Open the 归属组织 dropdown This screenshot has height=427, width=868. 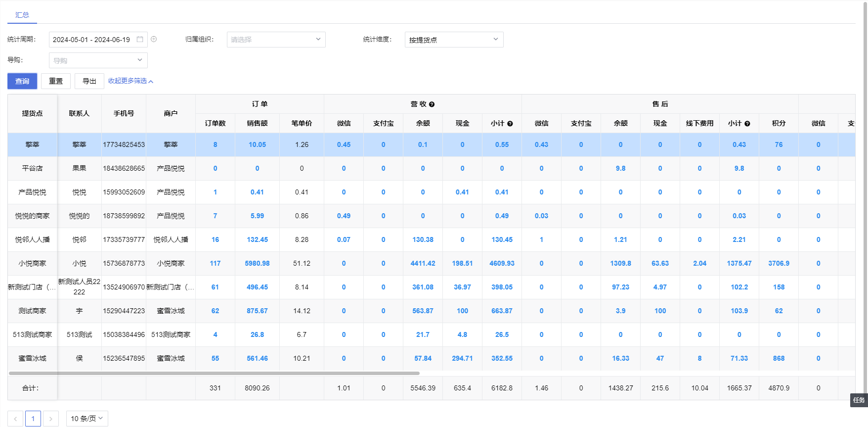(x=276, y=40)
